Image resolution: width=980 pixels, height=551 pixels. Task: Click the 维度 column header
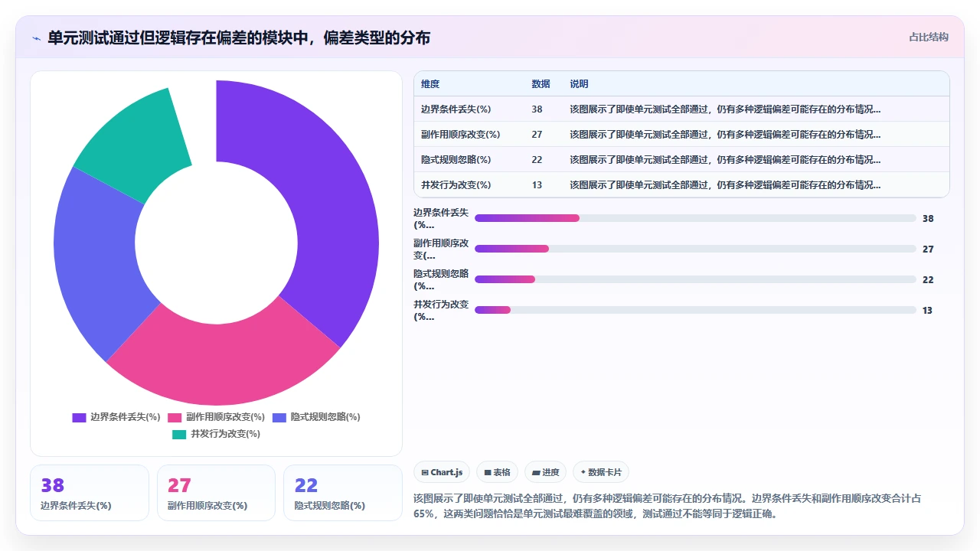point(430,84)
